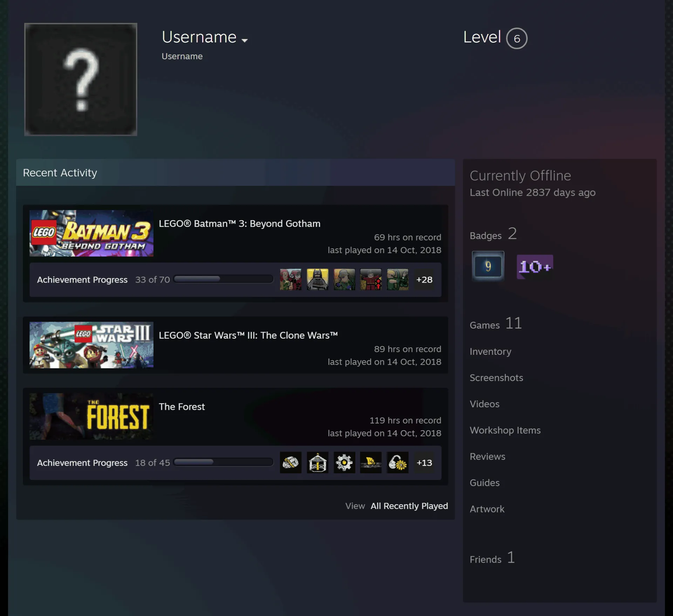Image resolution: width=673 pixels, height=616 pixels.
Task: Click The Forest 18 of 45 progress bar
Action: click(223, 462)
